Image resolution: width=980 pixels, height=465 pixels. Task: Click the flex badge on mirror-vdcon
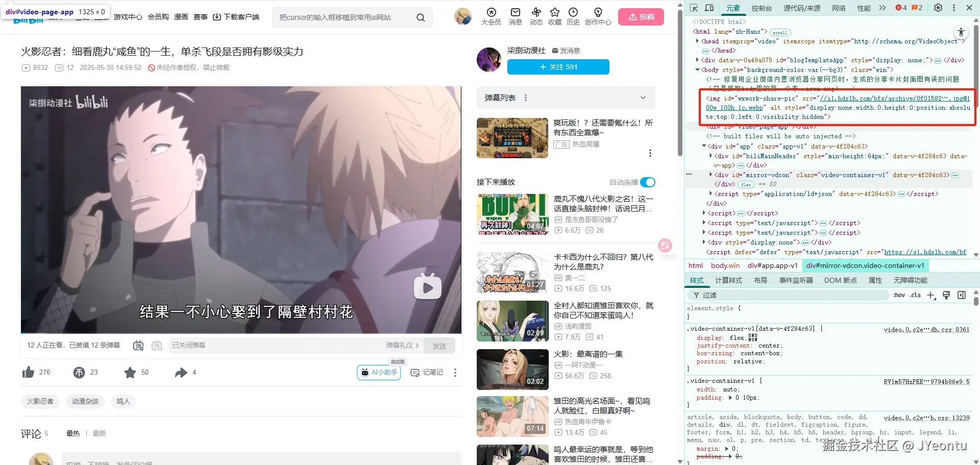[x=746, y=185]
